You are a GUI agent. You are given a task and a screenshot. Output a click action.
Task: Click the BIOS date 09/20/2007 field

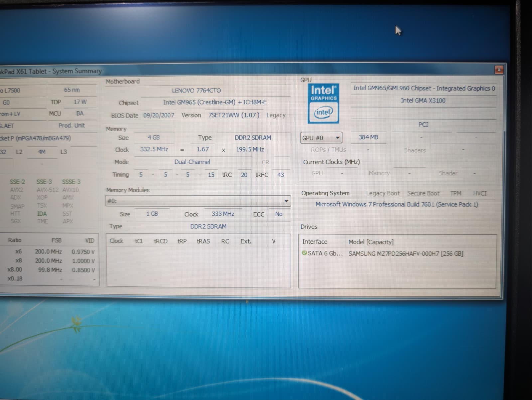click(159, 115)
